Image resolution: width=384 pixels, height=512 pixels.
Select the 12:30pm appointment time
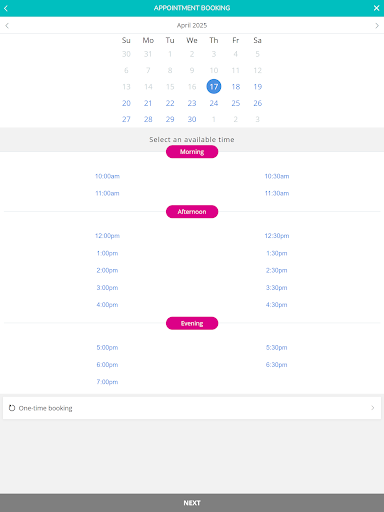[x=277, y=236]
